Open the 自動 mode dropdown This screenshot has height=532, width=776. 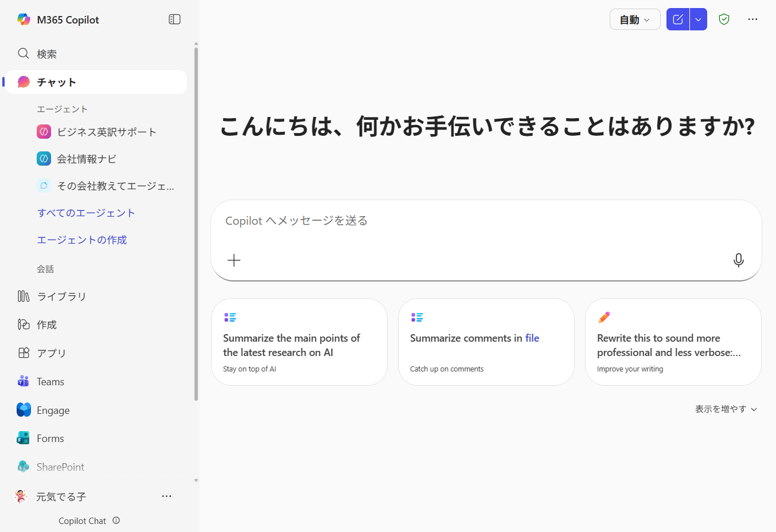(x=634, y=19)
